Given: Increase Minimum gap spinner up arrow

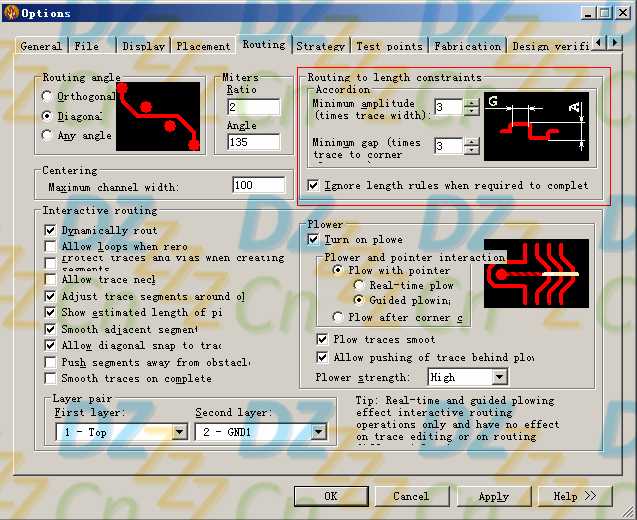Looking at the screenshot, I should coord(471,142).
